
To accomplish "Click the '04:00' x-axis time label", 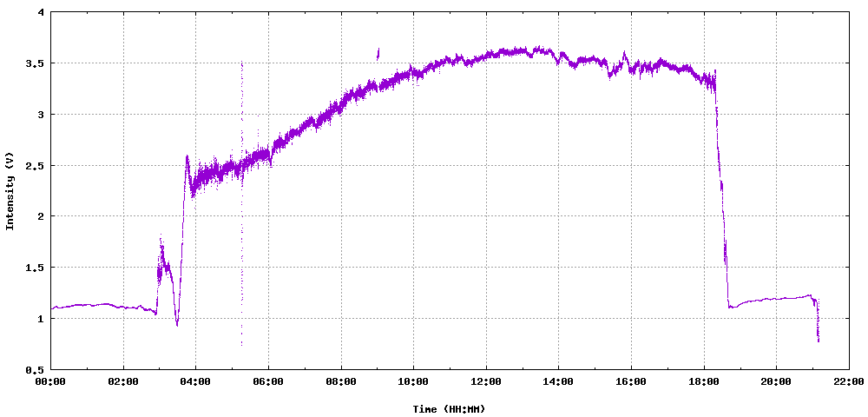I will point(196,382).
